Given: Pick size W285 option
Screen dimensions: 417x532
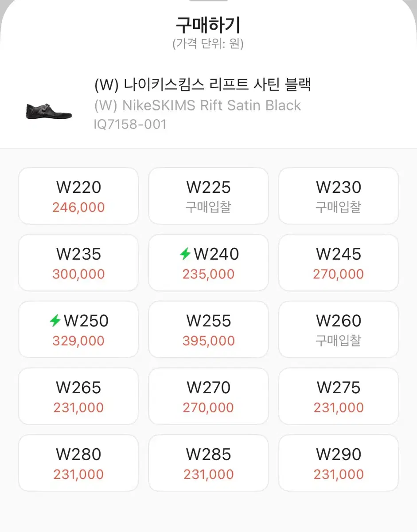Looking at the screenshot, I should tap(208, 463).
